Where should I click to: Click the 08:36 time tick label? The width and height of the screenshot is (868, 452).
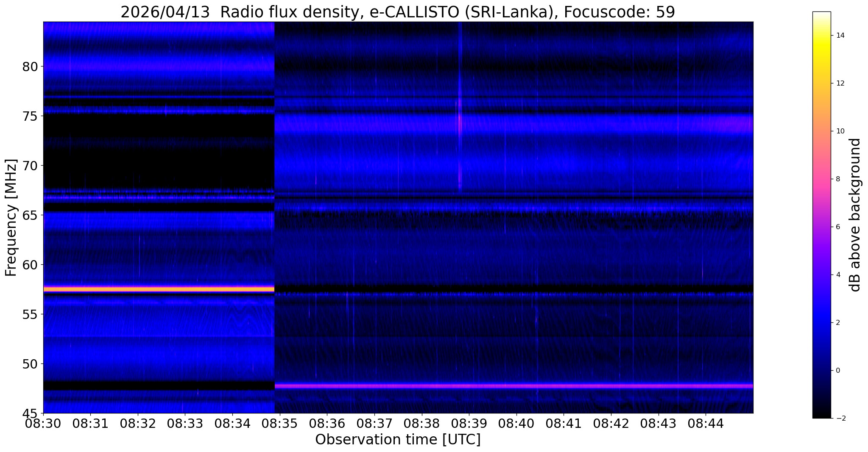click(327, 423)
